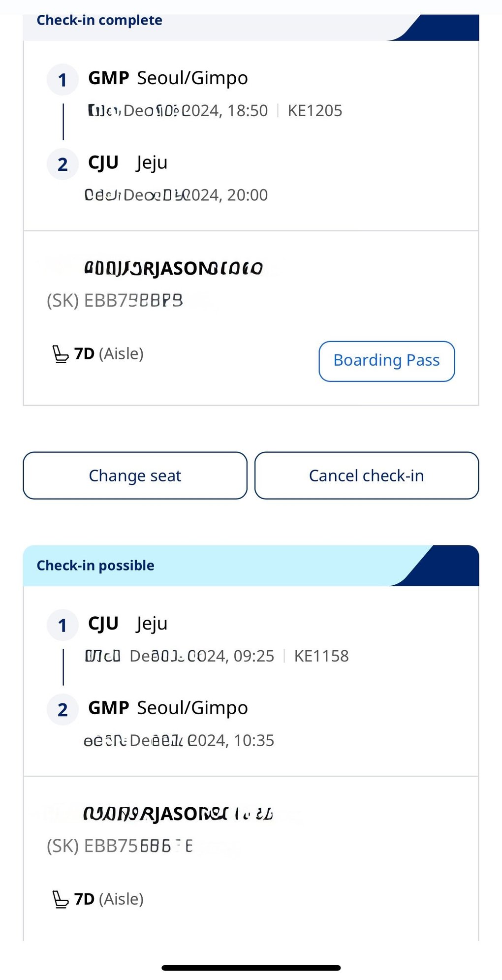
Task: Open the Boarding Pass
Action: tap(386, 361)
